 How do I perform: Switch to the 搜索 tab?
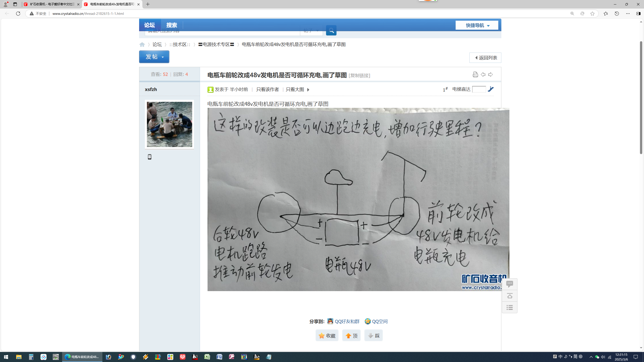[x=172, y=25]
